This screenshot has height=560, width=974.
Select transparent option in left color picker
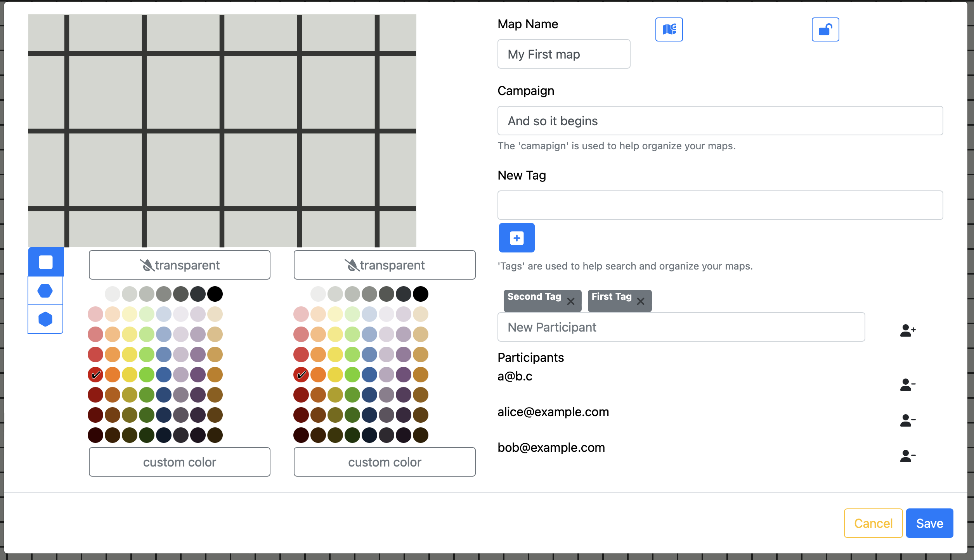click(x=179, y=265)
